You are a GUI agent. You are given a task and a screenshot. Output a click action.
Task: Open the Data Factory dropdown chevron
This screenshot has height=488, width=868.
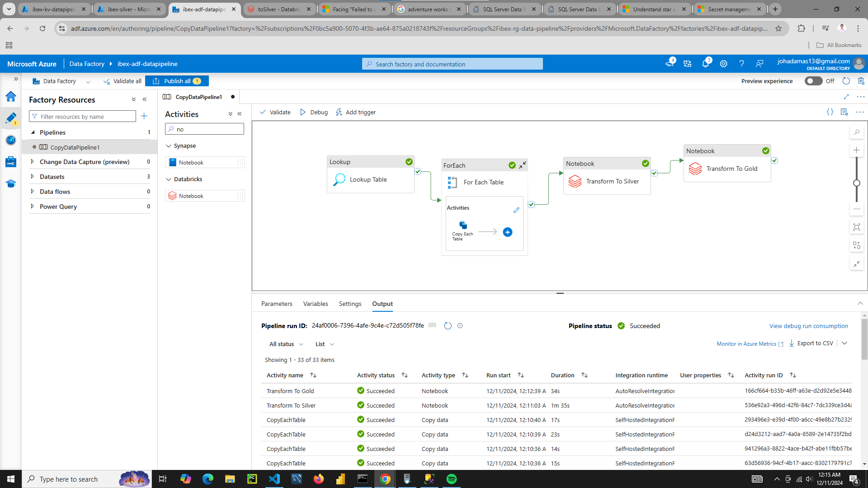[88, 82]
